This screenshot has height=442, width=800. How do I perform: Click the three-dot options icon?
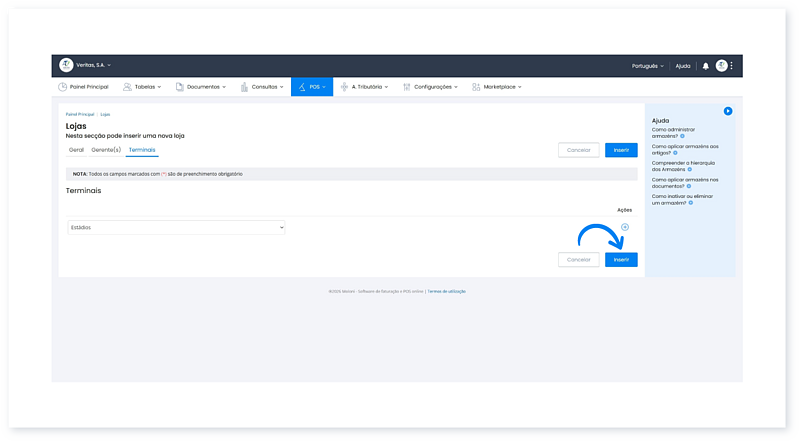[x=732, y=66]
